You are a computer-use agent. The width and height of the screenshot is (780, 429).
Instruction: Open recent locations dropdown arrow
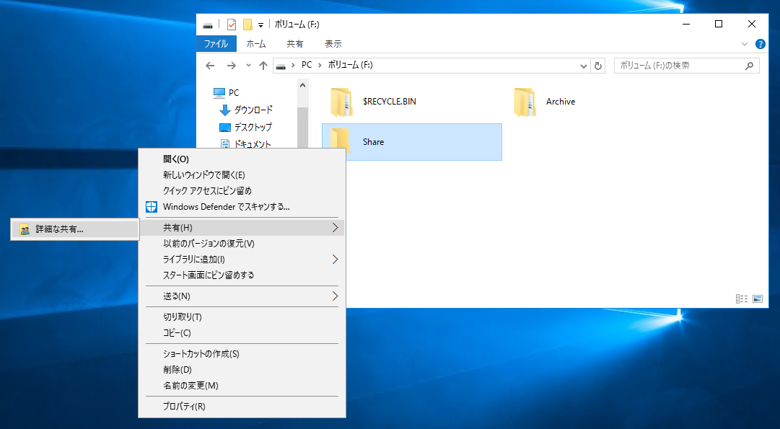[x=248, y=66]
